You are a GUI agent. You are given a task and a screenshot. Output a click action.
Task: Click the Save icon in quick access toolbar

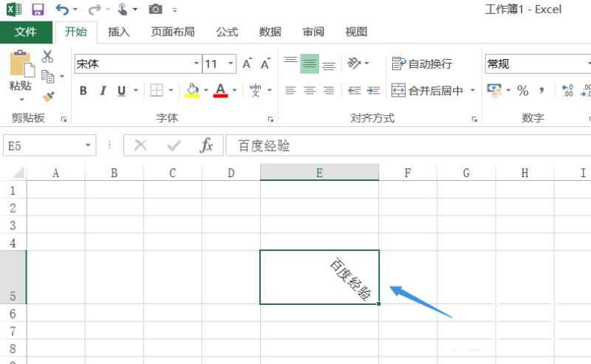(38, 10)
